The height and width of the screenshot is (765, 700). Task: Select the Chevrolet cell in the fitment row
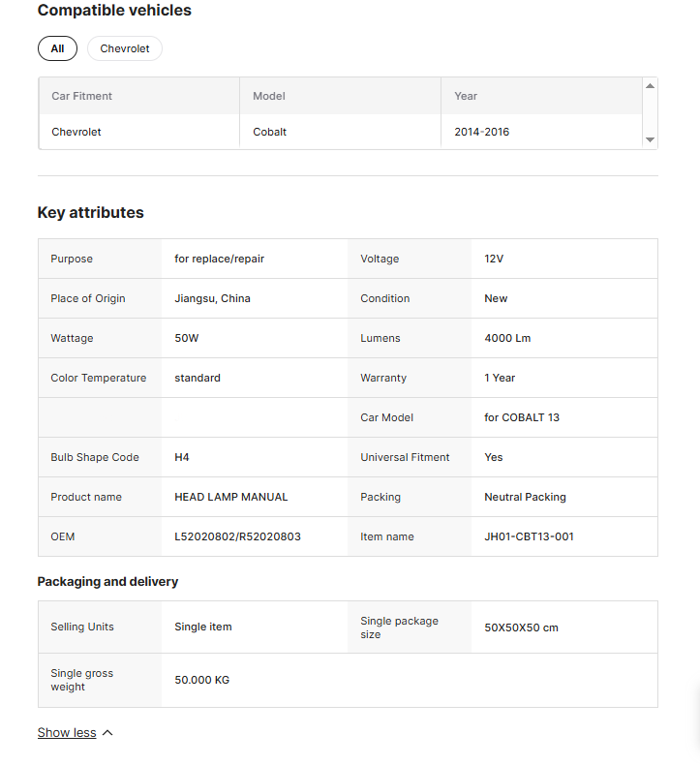coord(76,132)
